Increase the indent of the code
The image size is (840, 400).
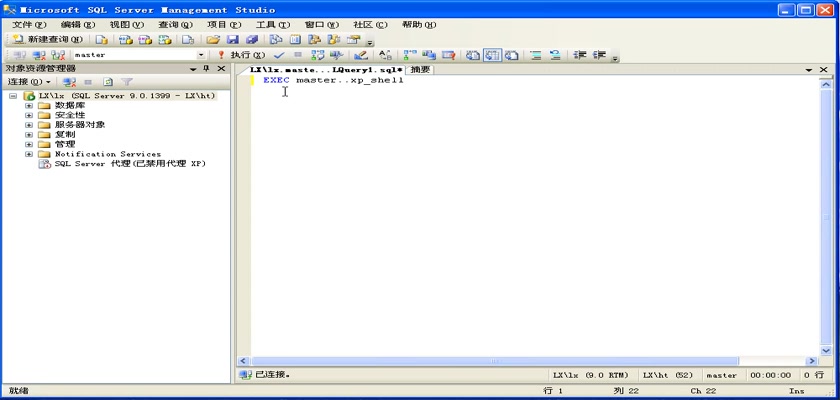pos(599,55)
